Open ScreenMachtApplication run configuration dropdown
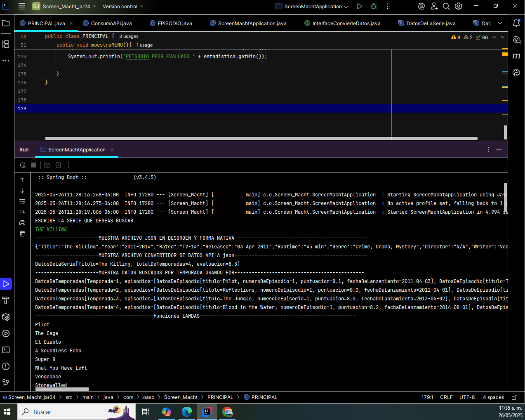 point(312,6)
